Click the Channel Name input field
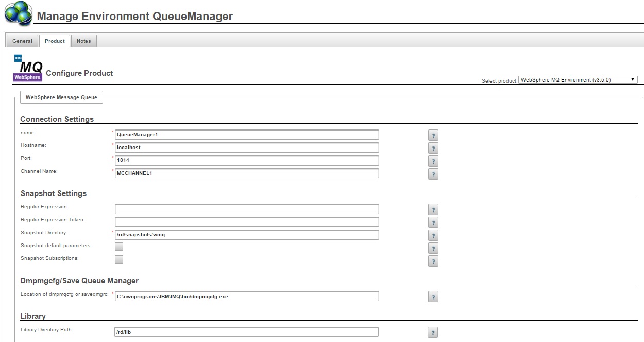This screenshot has height=342, width=644. (x=247, y=173)
